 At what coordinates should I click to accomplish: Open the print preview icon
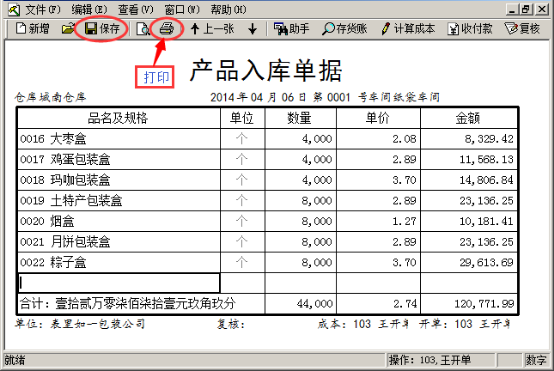tap(143, 29)
